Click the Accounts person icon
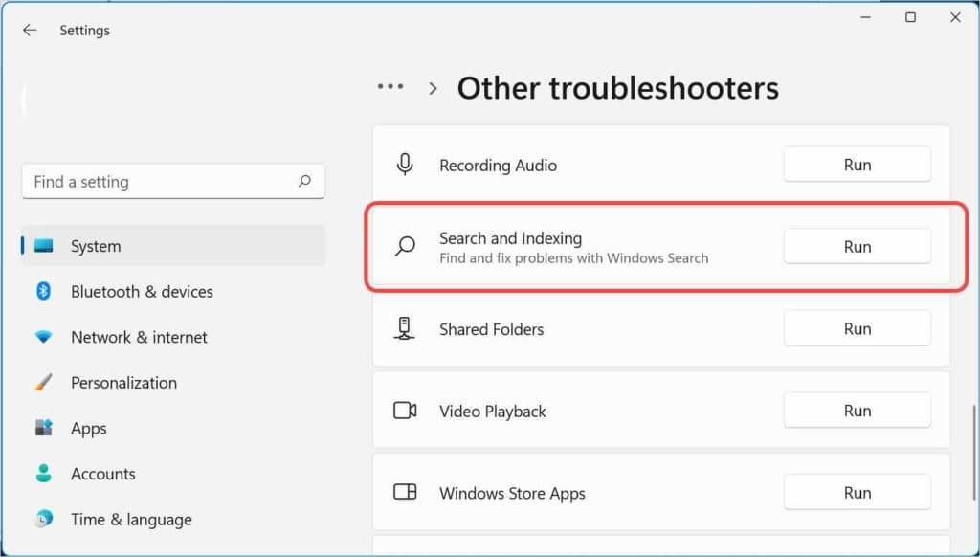 [44, 473]
